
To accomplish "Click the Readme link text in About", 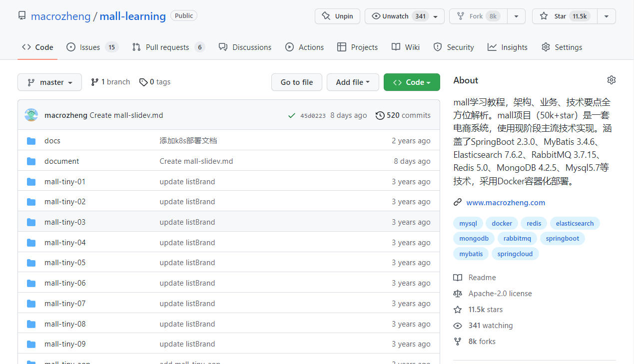I will [x=482, y=278].
